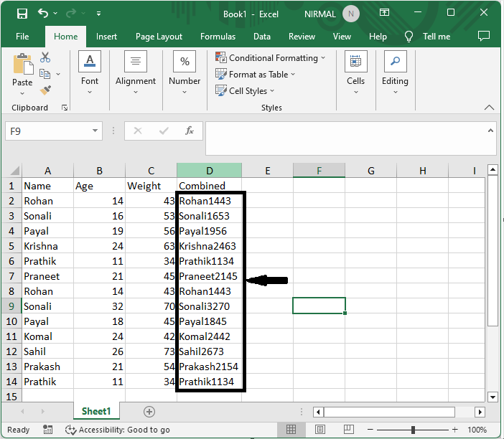Open the Number group menu

click(185, 73)
